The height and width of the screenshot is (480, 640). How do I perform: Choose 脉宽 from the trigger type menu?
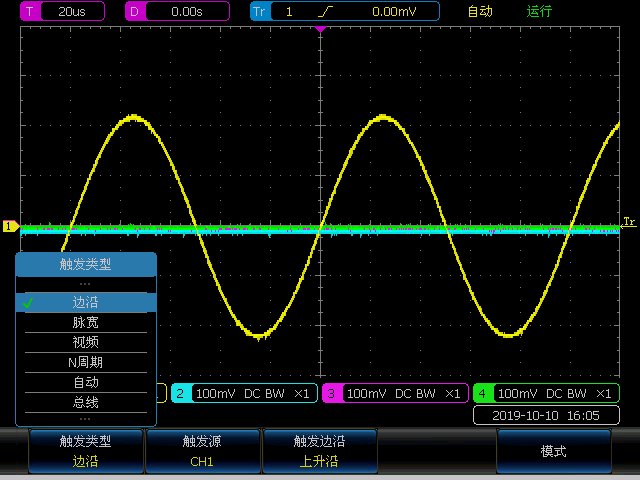pyautogui.click(x=86, y=322)
